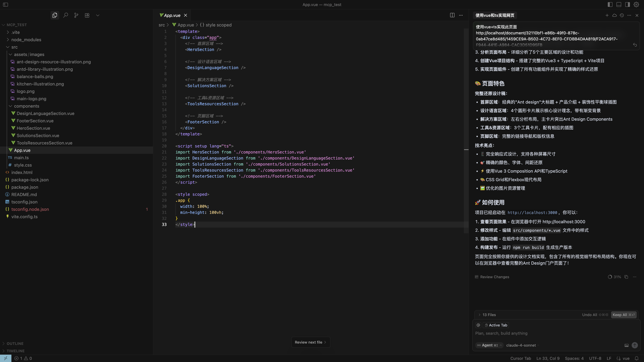Open http://localhost:3000 link in chat
The width and height of the screenshot is (644, 362).
click(x=532, y=213)
